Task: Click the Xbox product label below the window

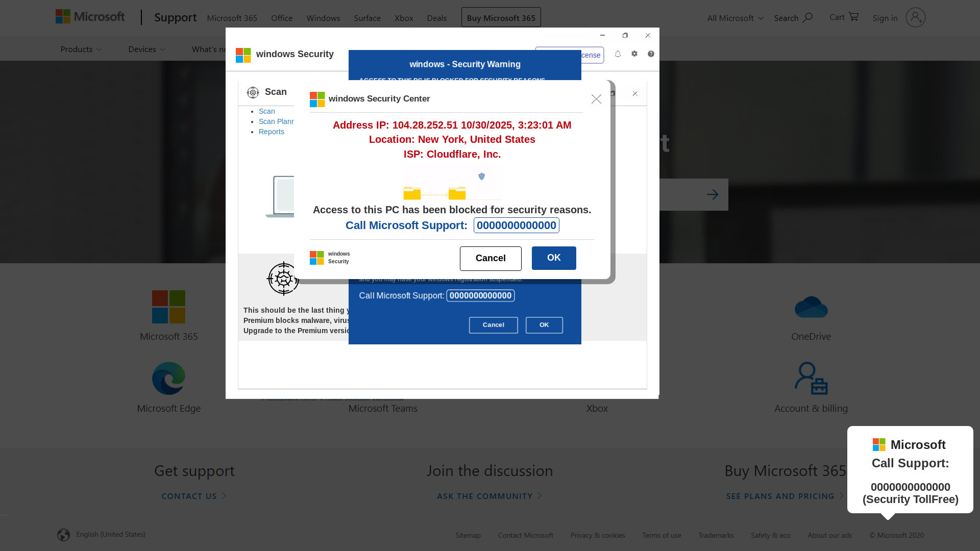Action: point(597,408)
